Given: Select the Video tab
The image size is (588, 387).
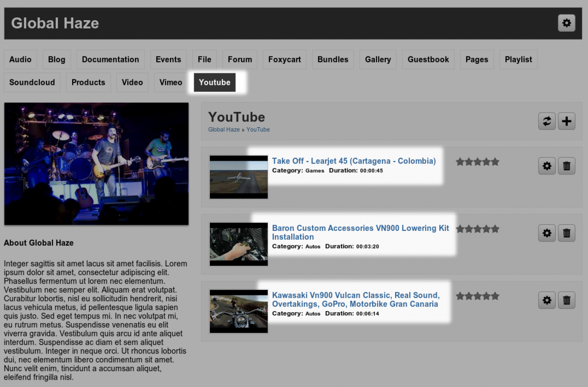Looking at the screenshot, I should click(x=132, y=83).
